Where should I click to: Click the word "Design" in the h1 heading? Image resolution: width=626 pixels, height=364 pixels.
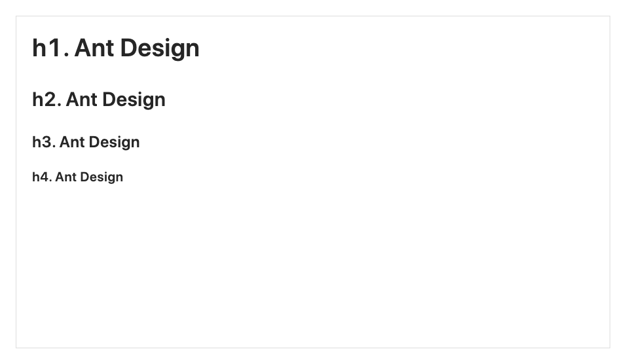[160, 49]
